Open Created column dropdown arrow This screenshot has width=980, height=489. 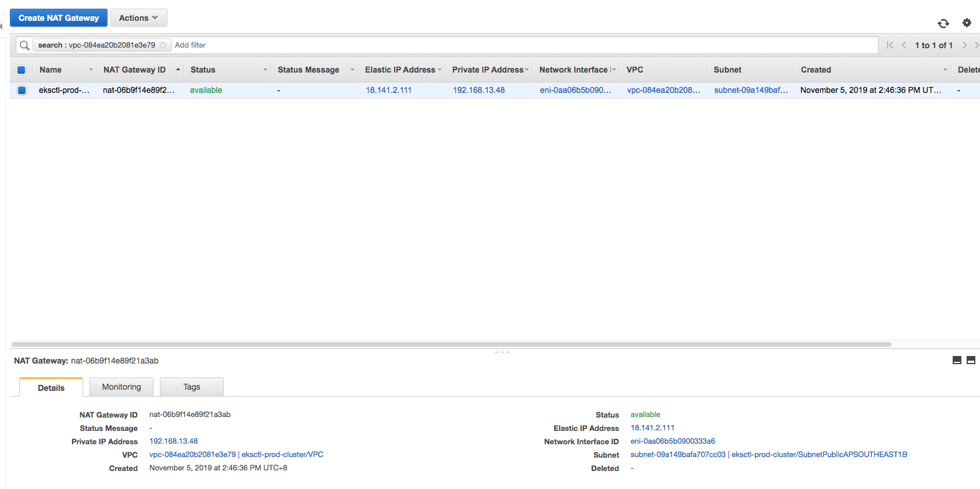(945, 70)
